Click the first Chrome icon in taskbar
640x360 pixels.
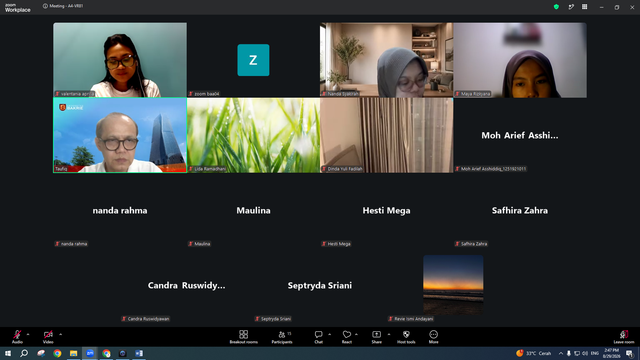click(x=57, y=353)
